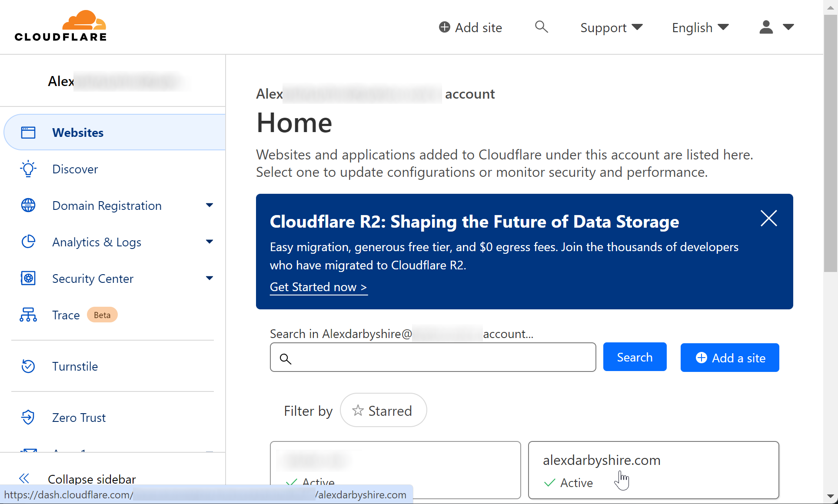This screenshot has height=504, width=838.
Task: Open Trace in the sidebar
Action: [66, 315]
